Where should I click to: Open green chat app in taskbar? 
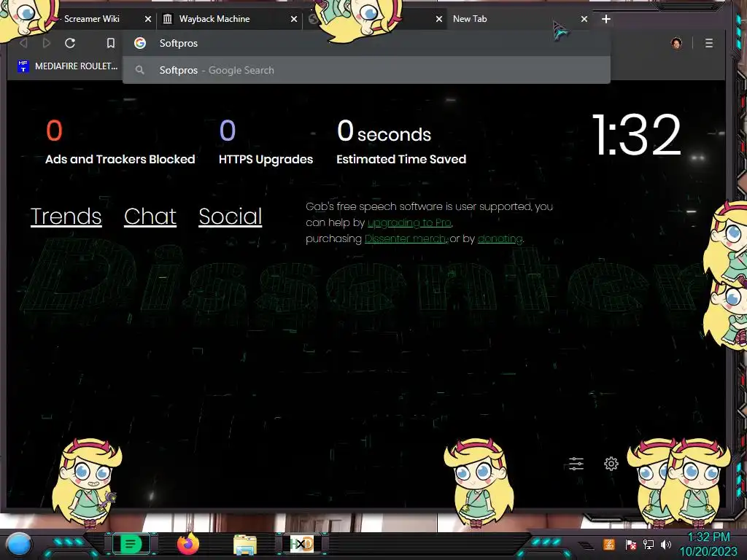point(130,544)
